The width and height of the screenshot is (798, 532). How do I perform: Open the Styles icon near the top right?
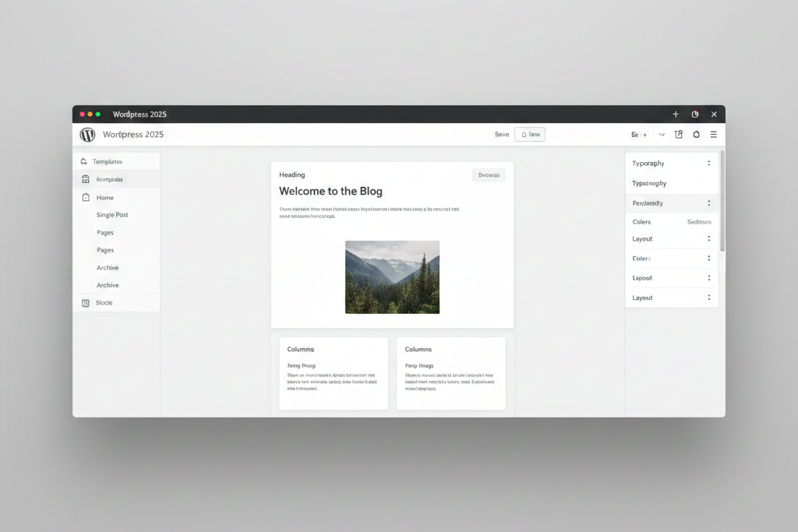tap(696, 134)
